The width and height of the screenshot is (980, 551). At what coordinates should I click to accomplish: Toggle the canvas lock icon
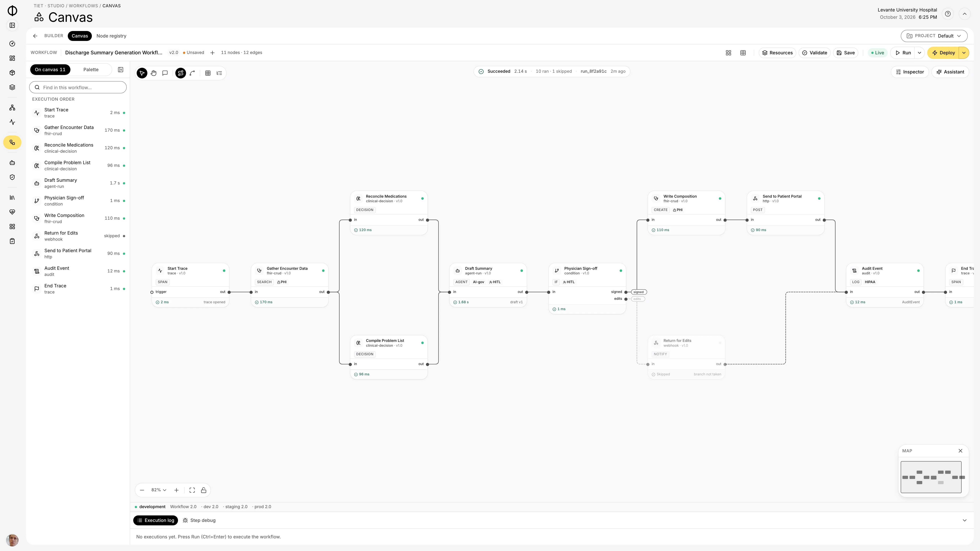click(203, 490)
